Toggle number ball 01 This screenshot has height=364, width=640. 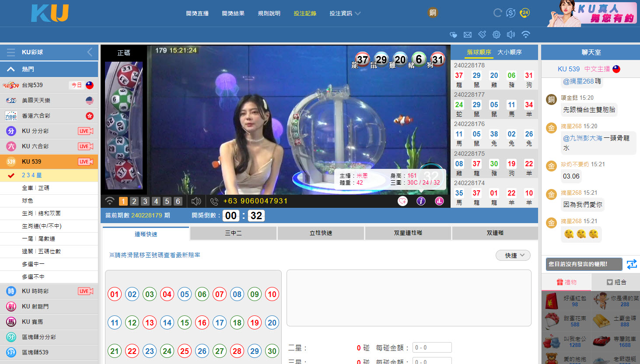(115, 294)
